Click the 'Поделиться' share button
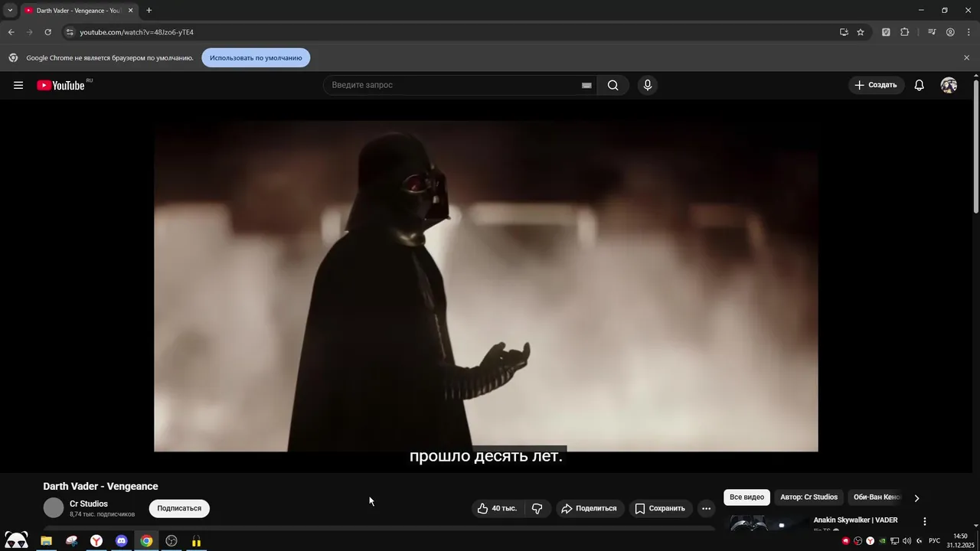 [x=589, y=508]
